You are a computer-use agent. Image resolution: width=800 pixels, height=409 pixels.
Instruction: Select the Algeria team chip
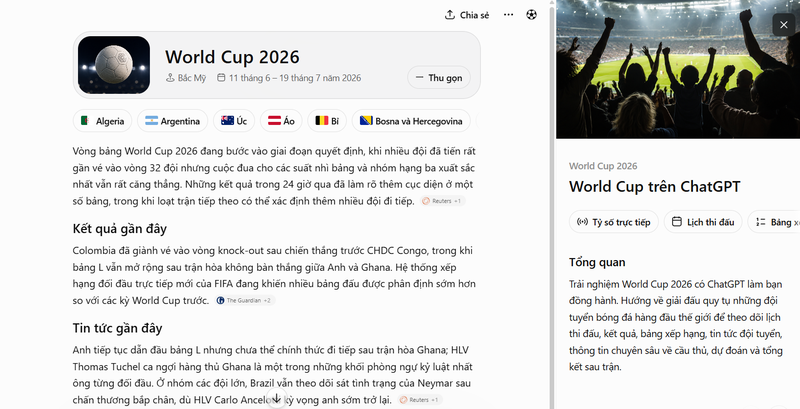tap(103, 121)
